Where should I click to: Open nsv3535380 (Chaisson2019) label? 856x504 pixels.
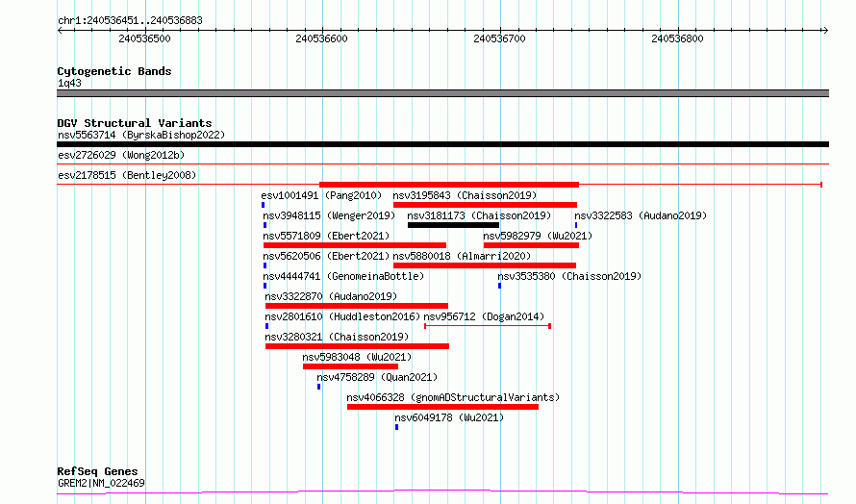coord(569,276)
